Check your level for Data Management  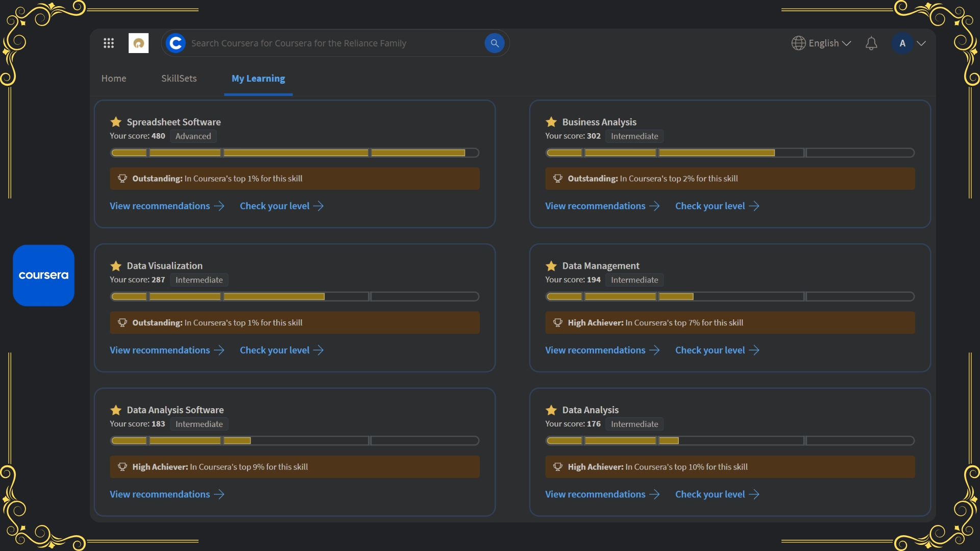click(x=717, y=350)
